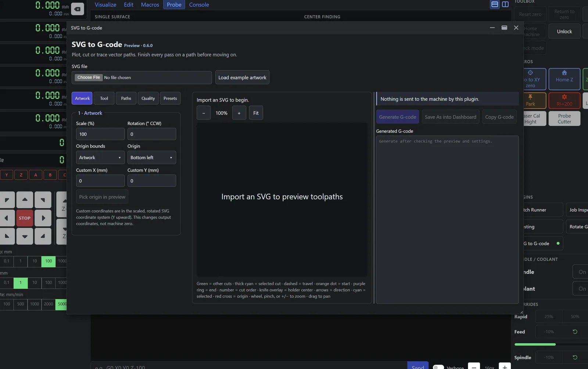Screen dimensions: 588x369
Task: Jog diagonally up-left with the arrow button
Action: coord(7,200)
